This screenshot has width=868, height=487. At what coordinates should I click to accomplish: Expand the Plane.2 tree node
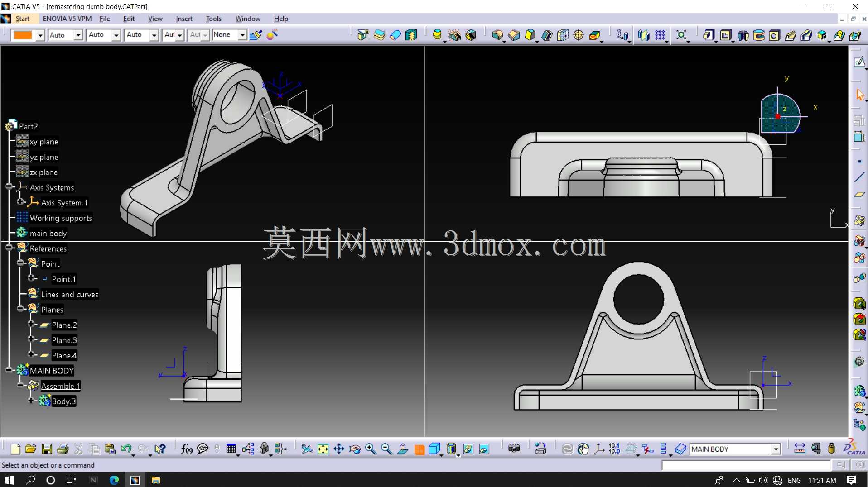[31, 324]
